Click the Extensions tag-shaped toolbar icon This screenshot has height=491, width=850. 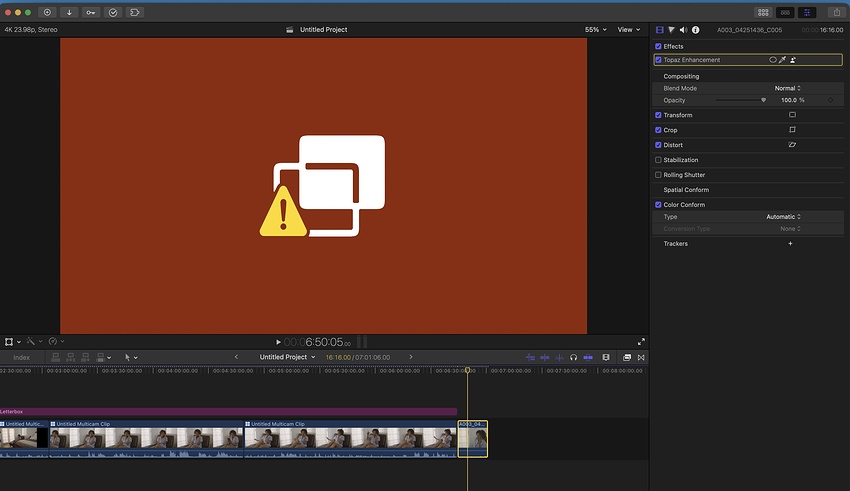(135, 12)
